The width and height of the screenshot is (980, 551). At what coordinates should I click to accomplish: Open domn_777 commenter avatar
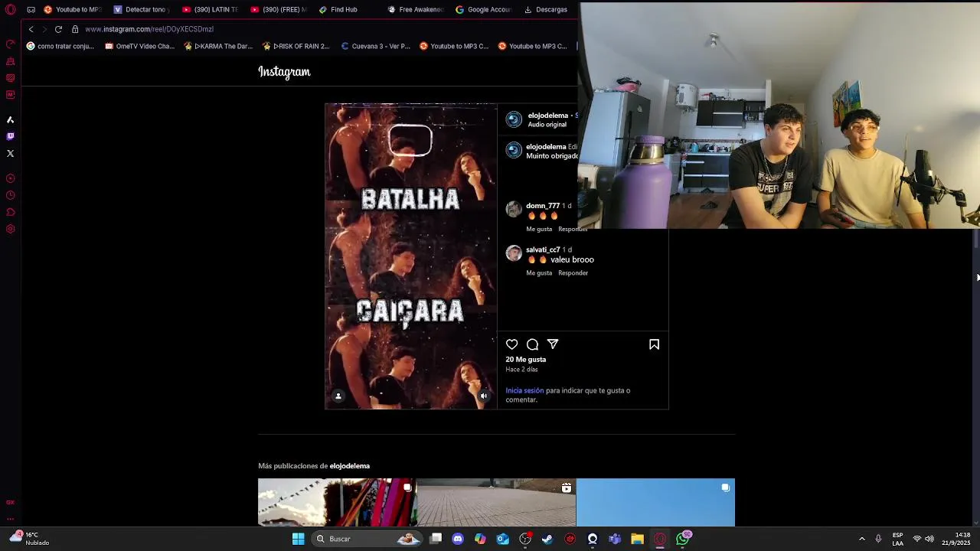tap(514, 209)
